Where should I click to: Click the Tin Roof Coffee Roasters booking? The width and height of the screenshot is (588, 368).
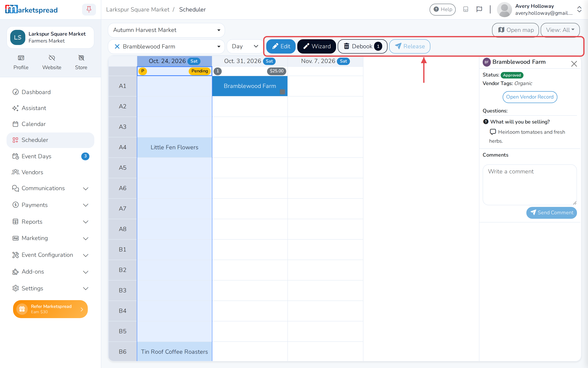pyautogui.click(x=174, y=352)
